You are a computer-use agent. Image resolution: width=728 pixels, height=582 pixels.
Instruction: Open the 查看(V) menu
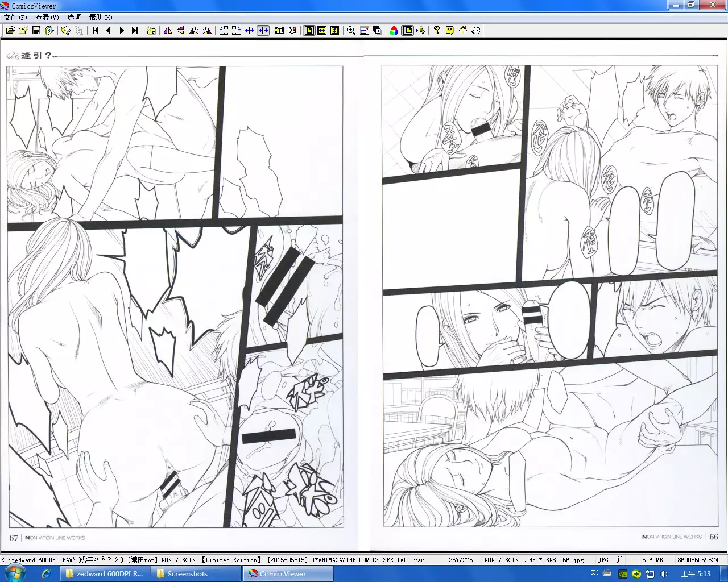point(47,18)
